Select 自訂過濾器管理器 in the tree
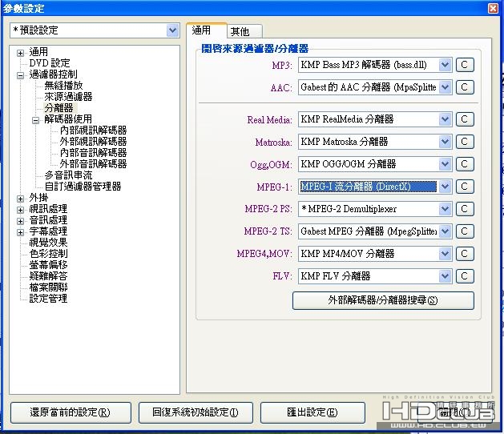Image resolution: width=504 pixels, height=434 pixels. pyautogui.click(x=83, y=187)
